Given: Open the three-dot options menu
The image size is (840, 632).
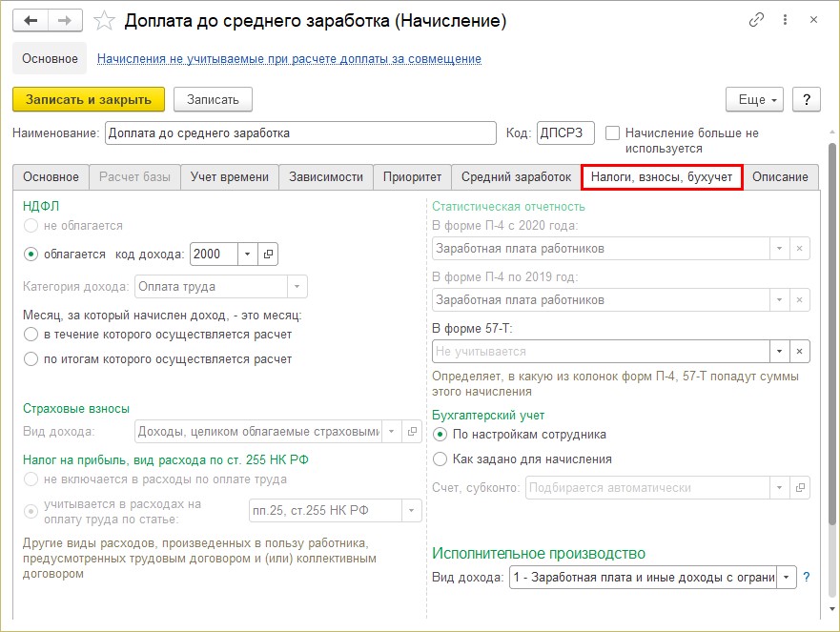Looking at the screenshot, I should 785,20.
